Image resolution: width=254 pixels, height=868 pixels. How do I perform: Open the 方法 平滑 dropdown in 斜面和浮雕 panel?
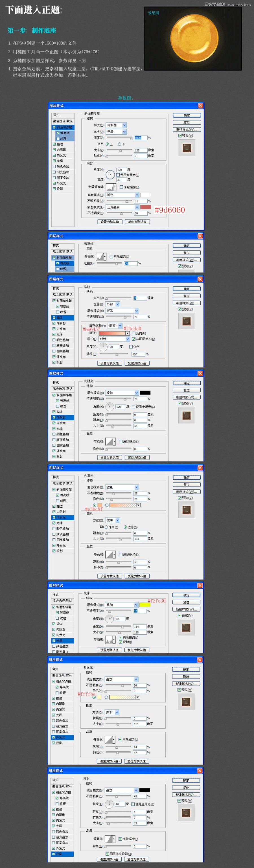[x=116, y=131]
